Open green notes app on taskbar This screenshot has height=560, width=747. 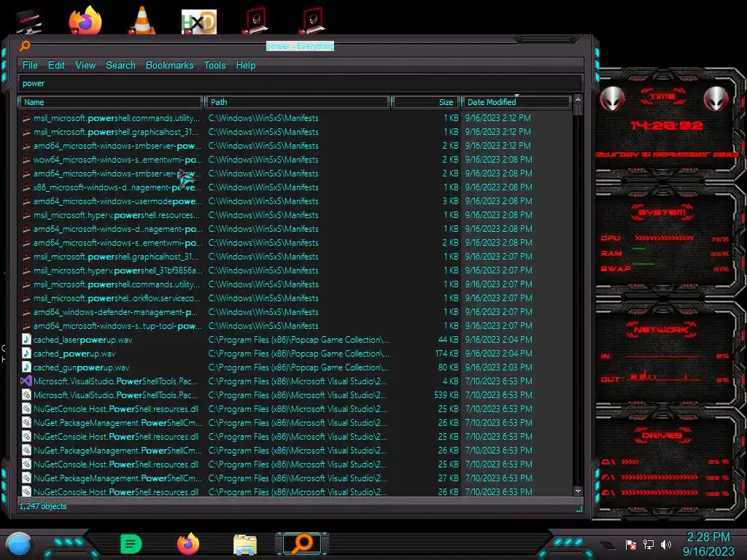tap(131, 544)
